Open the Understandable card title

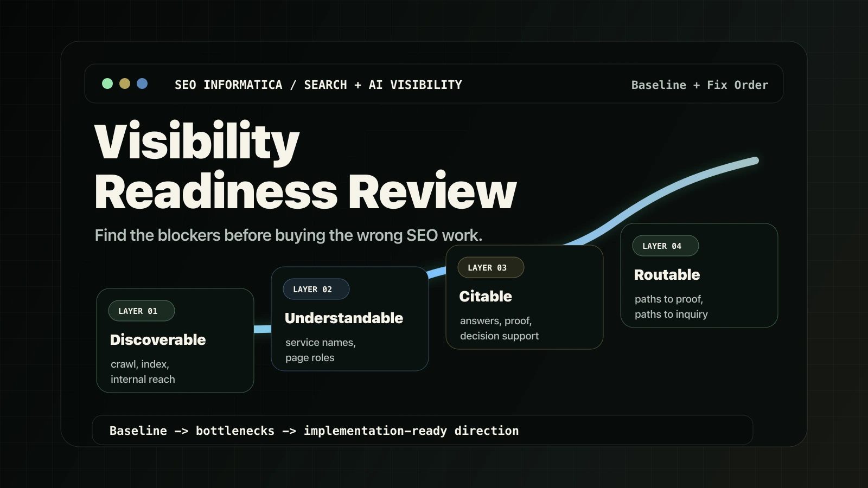point(344,318)
